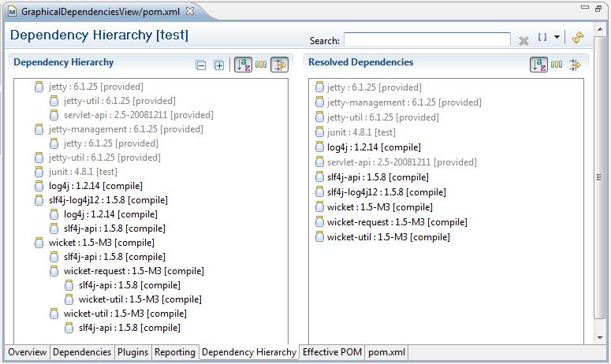611x364 pixels.
Task: Click the scope brackets icon beside search
Action: pos(542,38)
